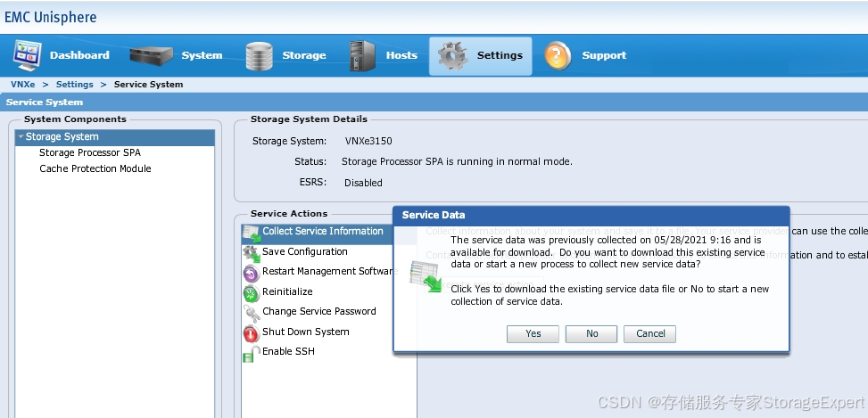Select Enable SSH action
Screen dimensions: 868x418
[x=288, y=351]
